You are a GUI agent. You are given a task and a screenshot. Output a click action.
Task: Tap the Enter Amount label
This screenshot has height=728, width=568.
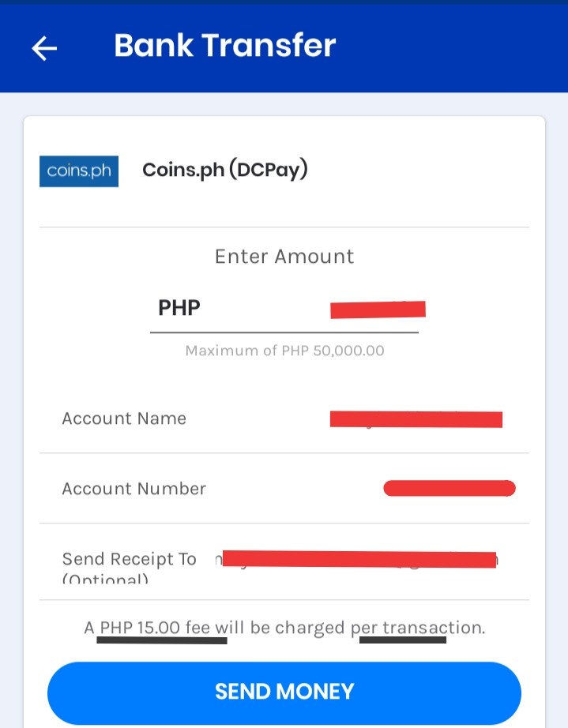point(284,257)
